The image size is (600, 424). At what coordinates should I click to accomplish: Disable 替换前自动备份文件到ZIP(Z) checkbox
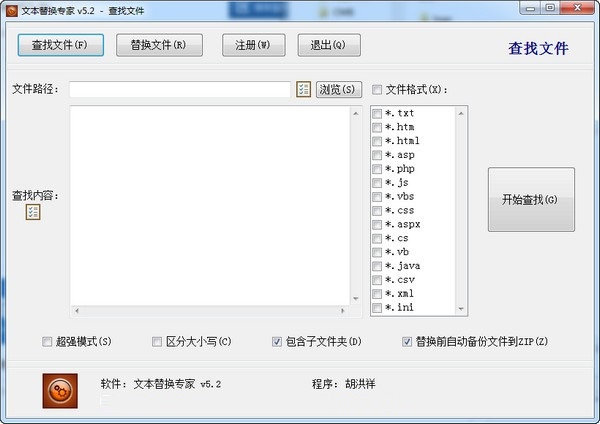point(407,342)
